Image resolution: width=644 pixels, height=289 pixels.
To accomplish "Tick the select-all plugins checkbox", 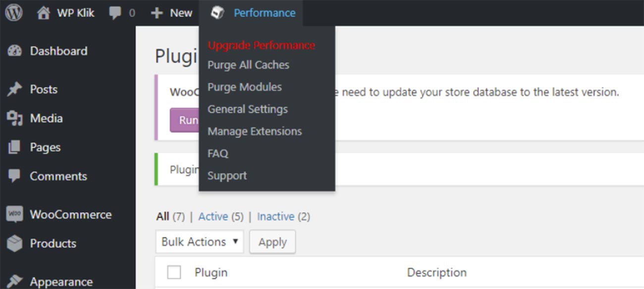I will [x=174, y=272].
